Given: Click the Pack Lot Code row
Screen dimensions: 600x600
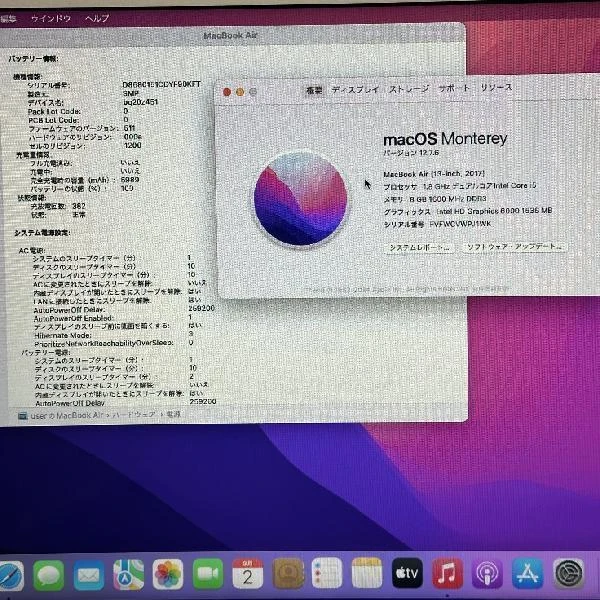Looking at the screenshot, I should pyautogui.click(x=78, y=111).
